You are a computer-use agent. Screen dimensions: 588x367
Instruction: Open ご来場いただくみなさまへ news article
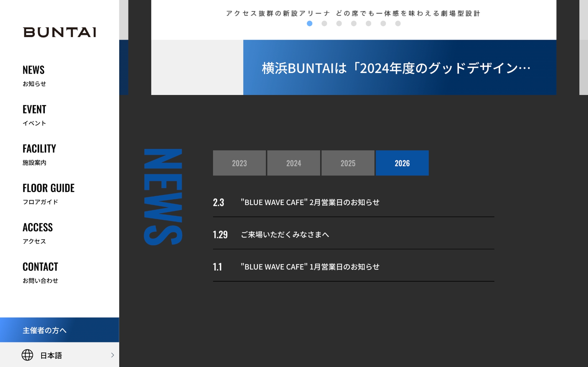pos(285,235)
